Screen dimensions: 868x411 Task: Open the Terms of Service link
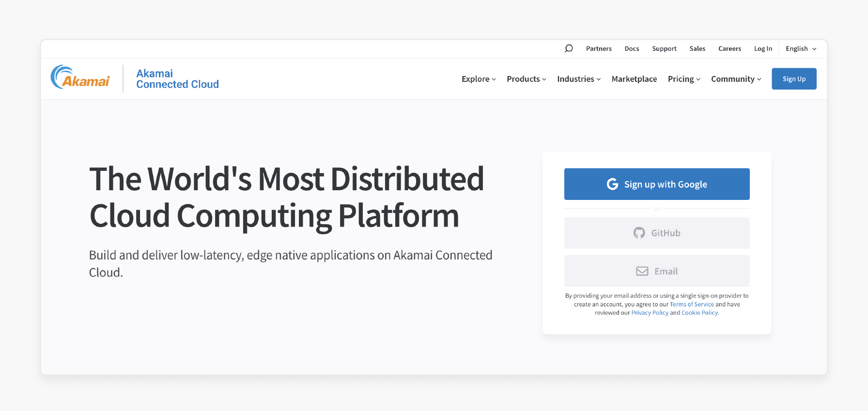tap(692, 304)
